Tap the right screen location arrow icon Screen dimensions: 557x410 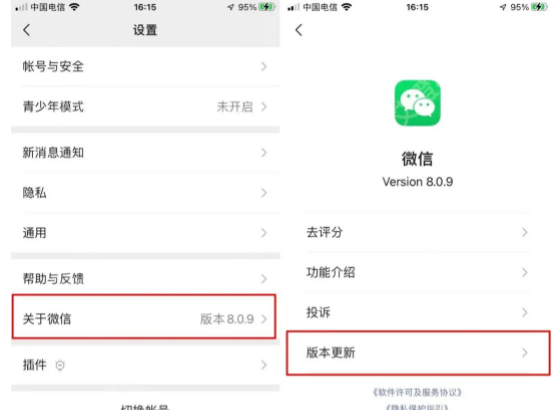[503, 7]
